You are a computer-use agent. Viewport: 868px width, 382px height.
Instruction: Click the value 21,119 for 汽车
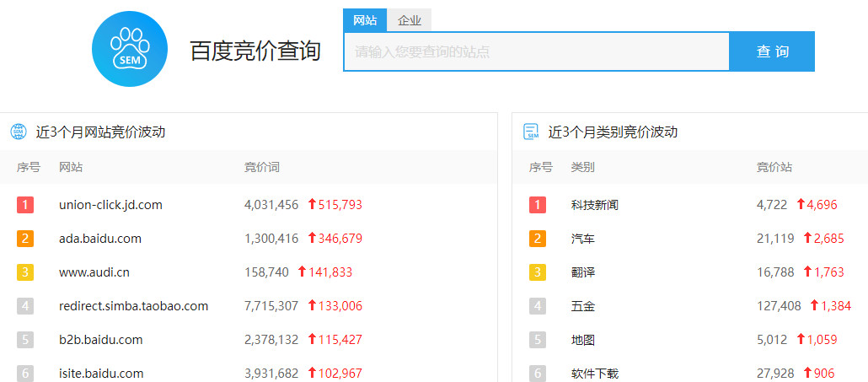tap(775, 239)
